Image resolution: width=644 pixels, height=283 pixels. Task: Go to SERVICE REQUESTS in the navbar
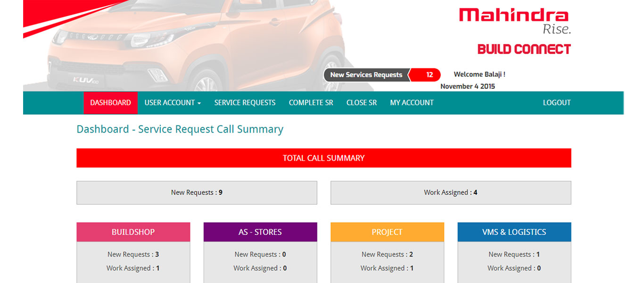pos(245,103)
